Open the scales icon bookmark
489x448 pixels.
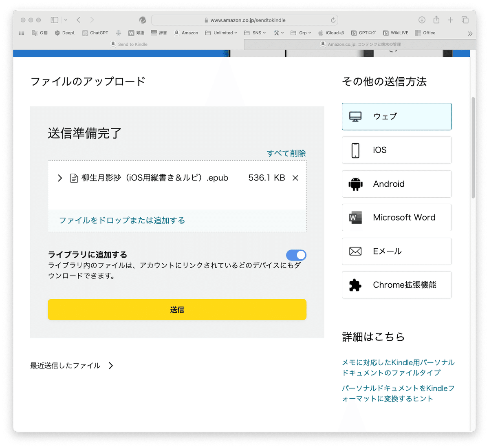tap(119, 33)
